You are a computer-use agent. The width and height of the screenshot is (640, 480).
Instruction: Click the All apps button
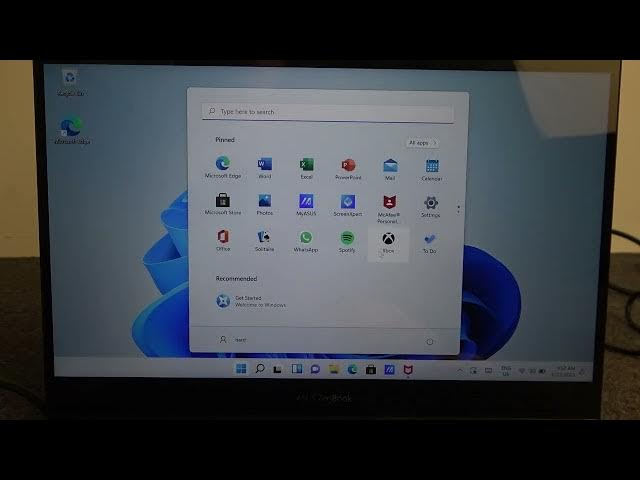422,143
